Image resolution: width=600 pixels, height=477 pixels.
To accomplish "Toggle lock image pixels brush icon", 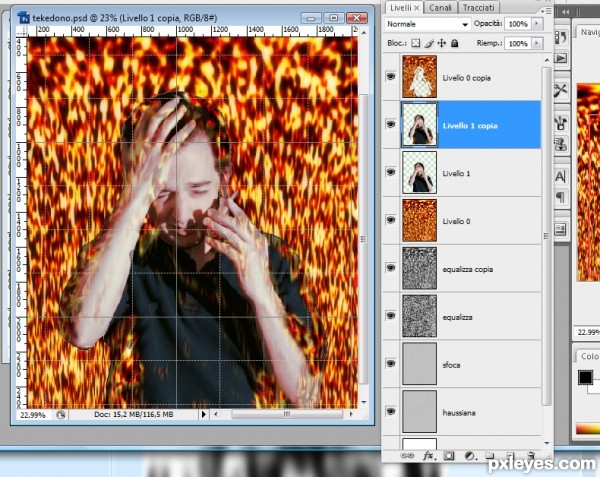I will click(429, 43).
